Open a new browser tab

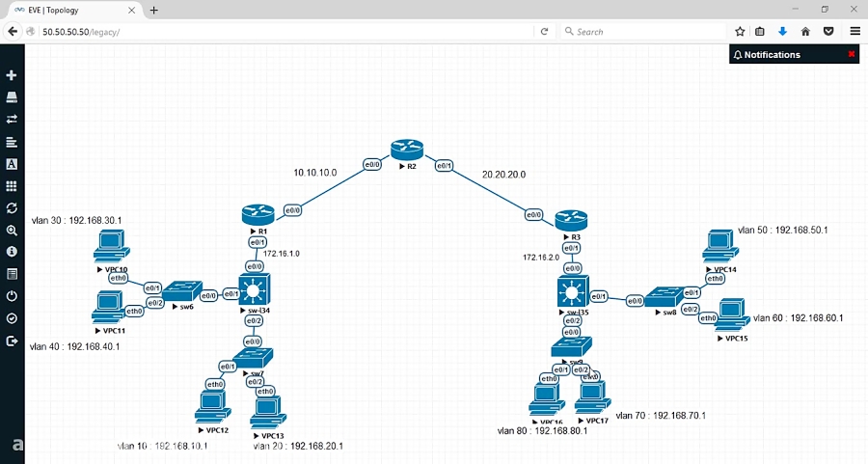click(154, 10)
